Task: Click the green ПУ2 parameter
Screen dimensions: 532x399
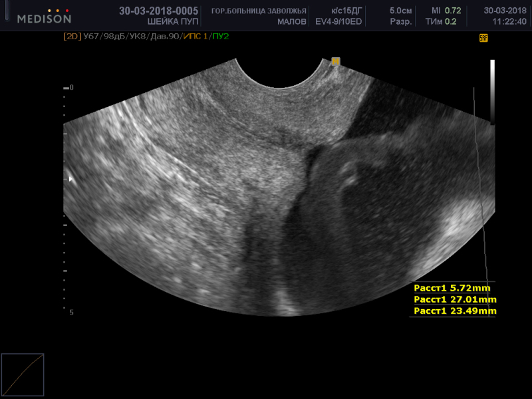Action: (x=221, y=37)
